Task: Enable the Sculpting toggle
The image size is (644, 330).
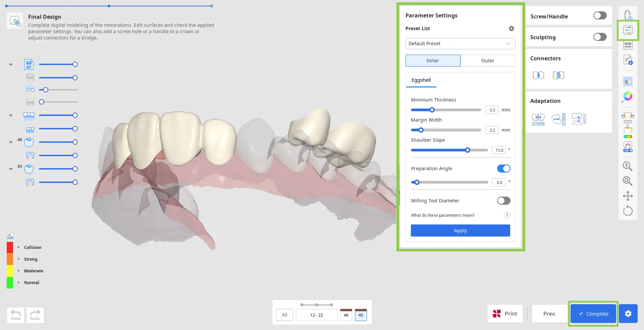Action: coord(600,37)
